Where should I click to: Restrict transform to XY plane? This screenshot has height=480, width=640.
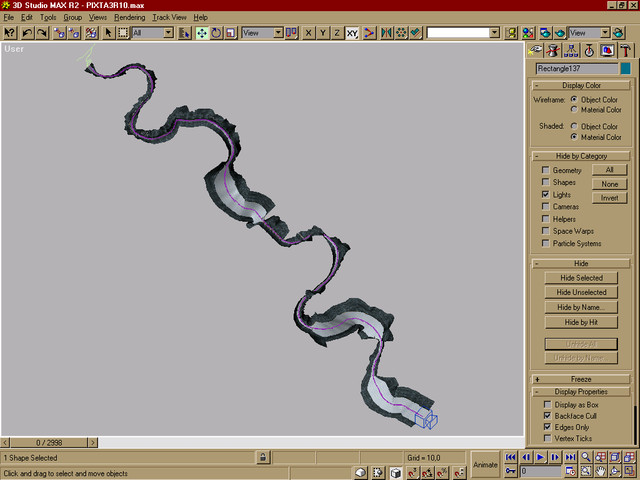[x=352, y=33]
